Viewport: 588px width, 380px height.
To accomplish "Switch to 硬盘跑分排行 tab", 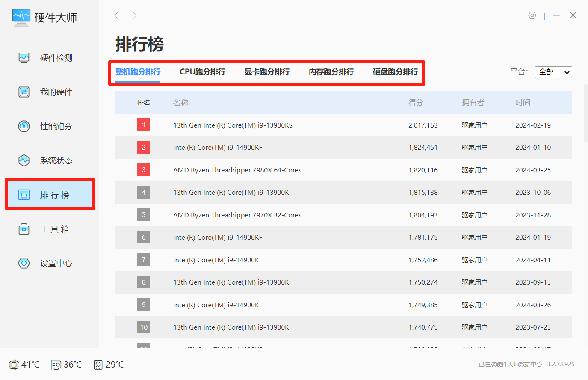I will point(395,72).
